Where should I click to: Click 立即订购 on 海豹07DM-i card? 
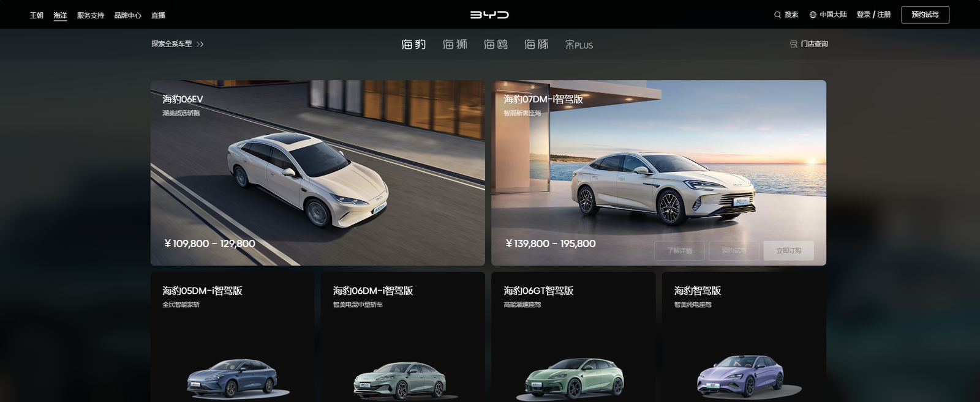coord(788,250)
